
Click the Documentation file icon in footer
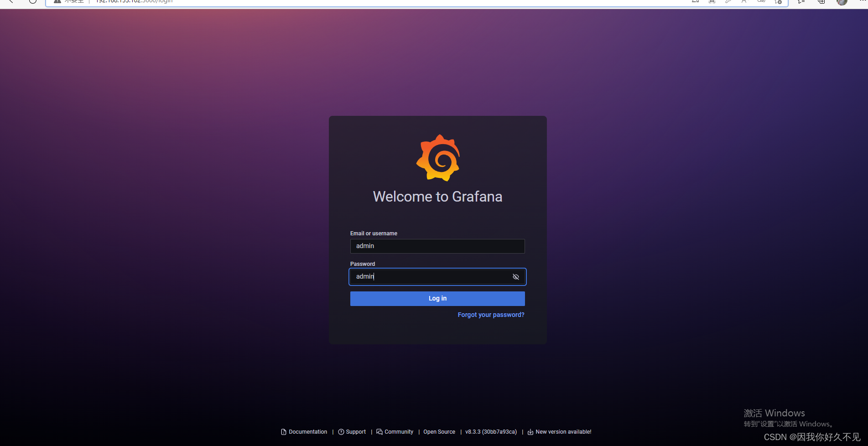tap(284, 431)
